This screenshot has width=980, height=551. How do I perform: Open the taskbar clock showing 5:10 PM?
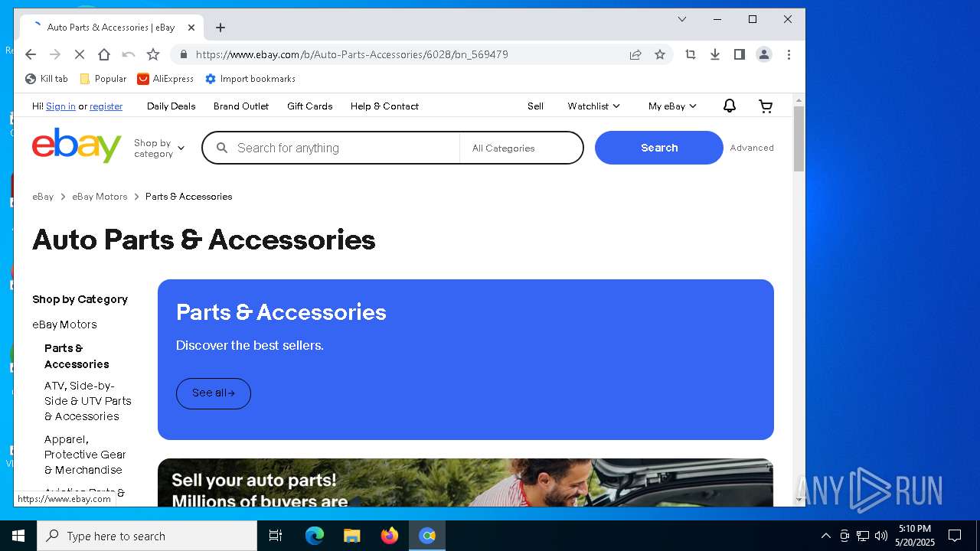[915, 536]
